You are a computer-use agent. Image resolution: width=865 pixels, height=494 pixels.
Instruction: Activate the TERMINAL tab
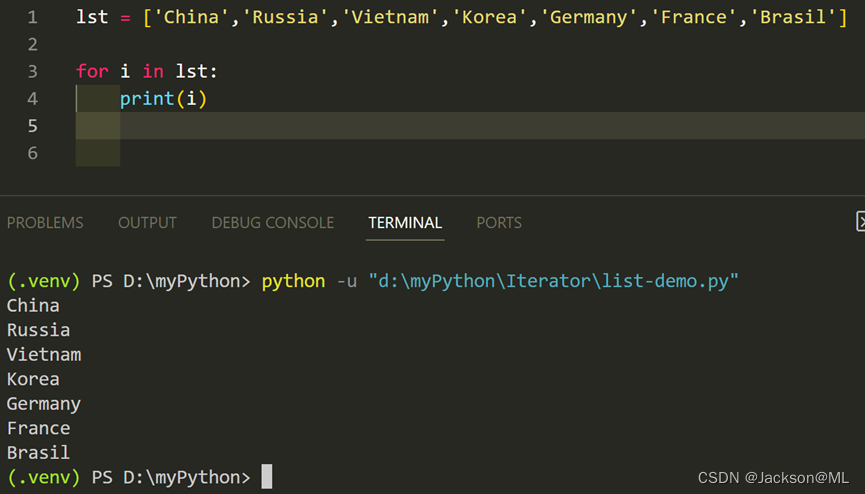pos(405,223)
